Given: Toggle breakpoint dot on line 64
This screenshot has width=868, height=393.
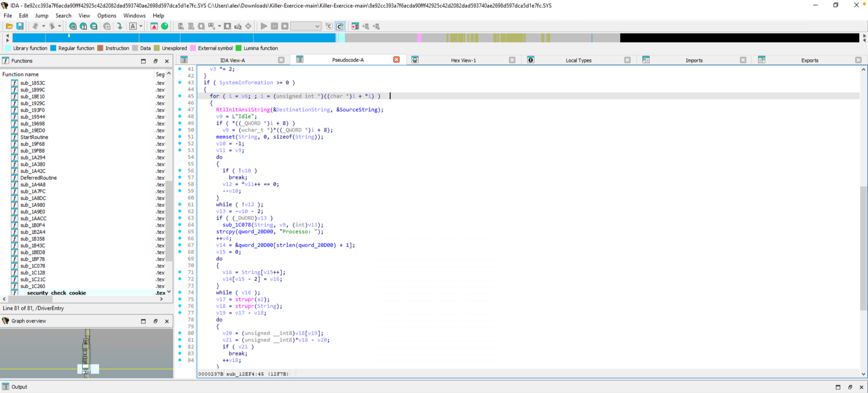Looking at the screenshot, I should [x=180, y=225].
